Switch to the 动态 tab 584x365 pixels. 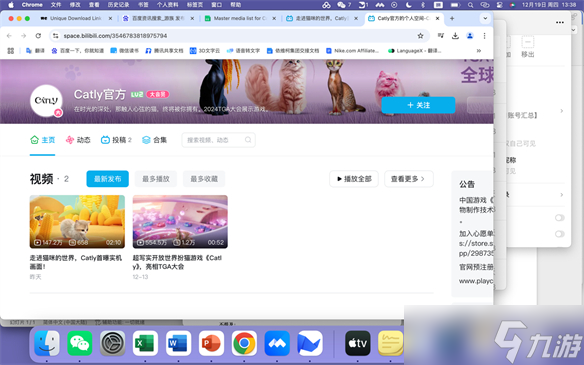tap(78, 140)
